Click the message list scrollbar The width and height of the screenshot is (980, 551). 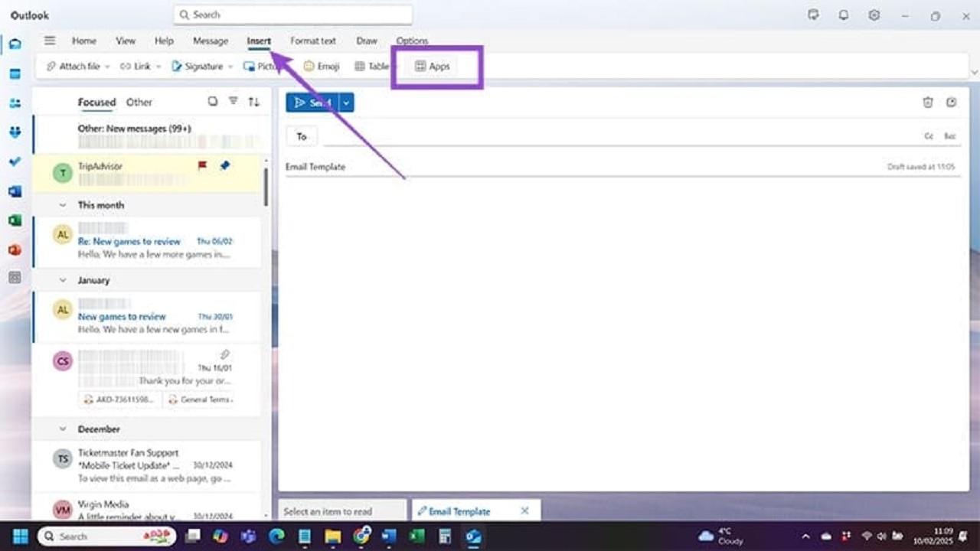(x=266, y=186)
